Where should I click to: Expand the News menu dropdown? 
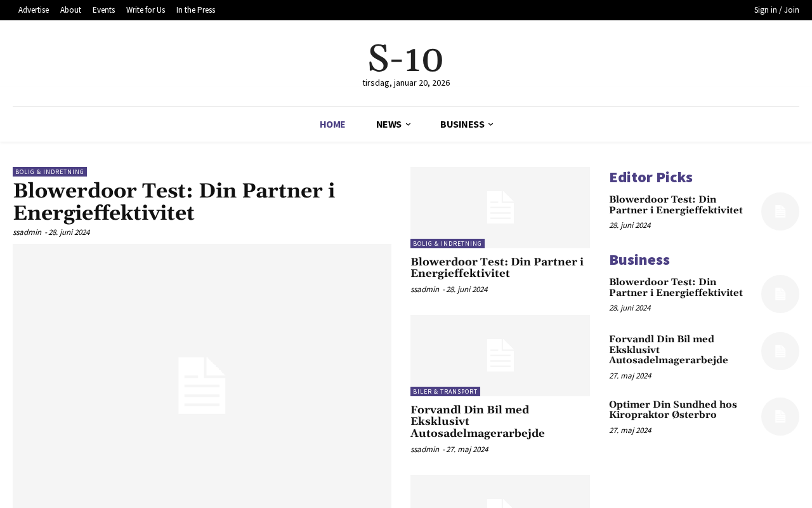coord(393,124)
